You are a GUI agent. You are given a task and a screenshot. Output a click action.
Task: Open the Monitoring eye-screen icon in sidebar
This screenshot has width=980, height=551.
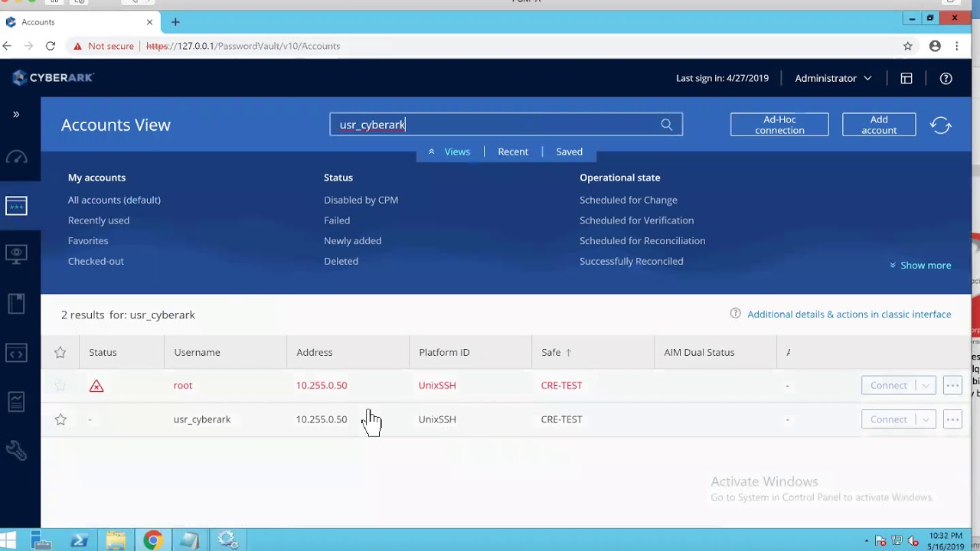[16, 255]
